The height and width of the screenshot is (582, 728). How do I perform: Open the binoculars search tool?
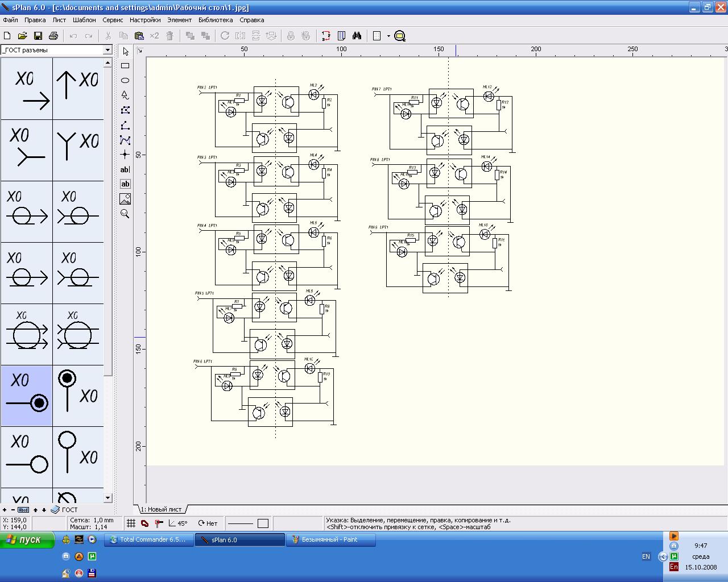[357, 36]
